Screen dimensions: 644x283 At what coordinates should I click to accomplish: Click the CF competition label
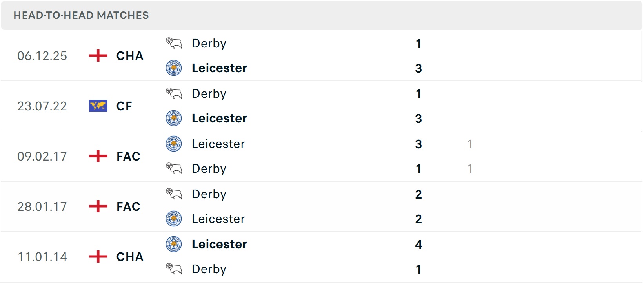(x=124, y=106)
